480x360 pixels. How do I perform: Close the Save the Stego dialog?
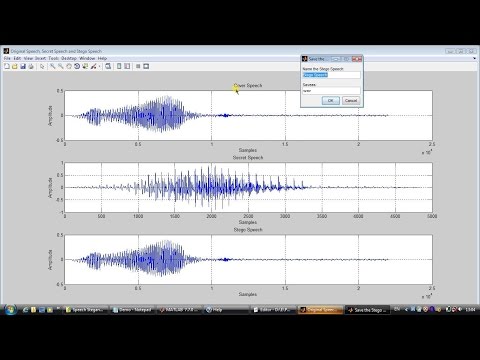coord(357,59)
